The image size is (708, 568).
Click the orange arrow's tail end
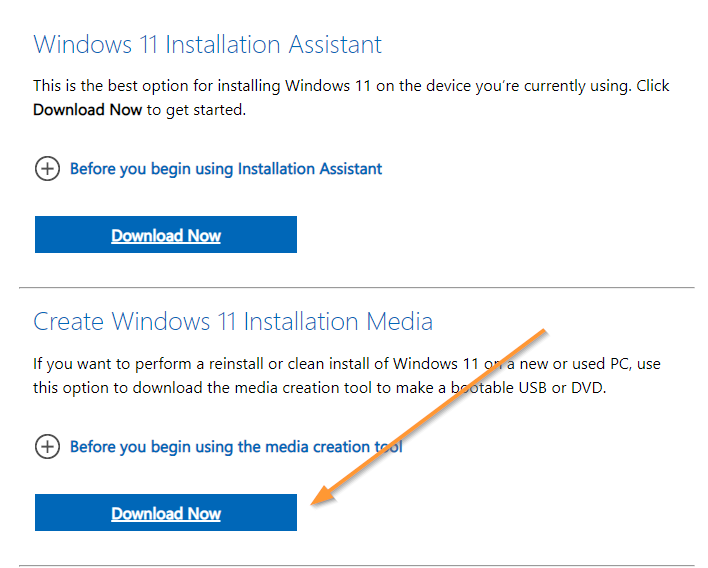click(x=543, y=329)
